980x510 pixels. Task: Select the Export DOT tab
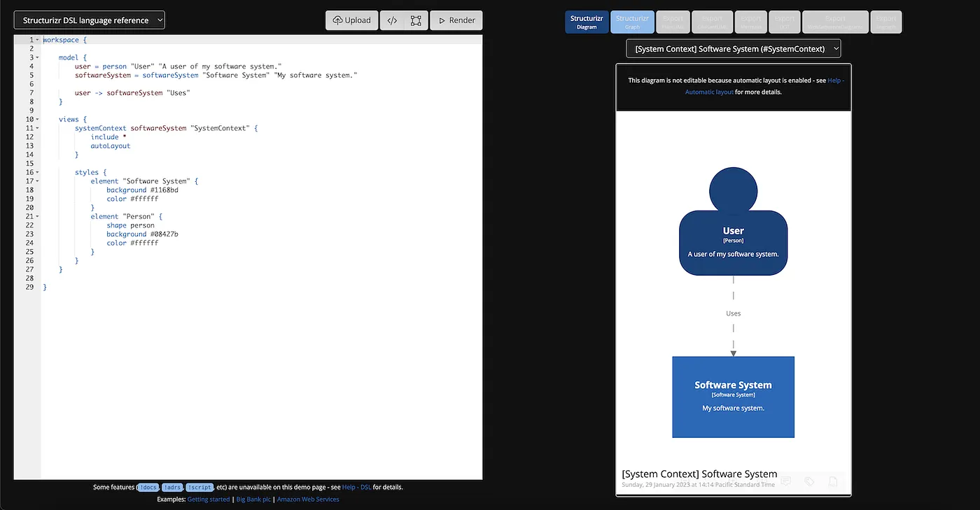785,22
